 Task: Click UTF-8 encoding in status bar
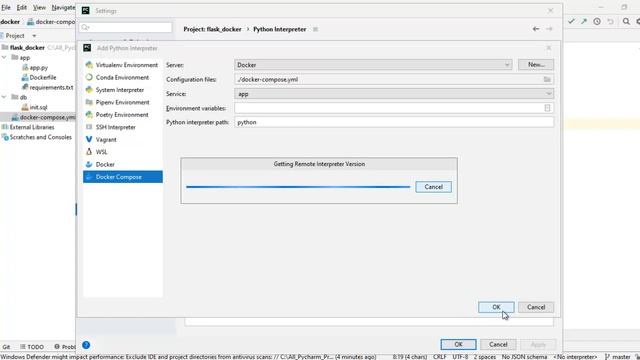460,357
